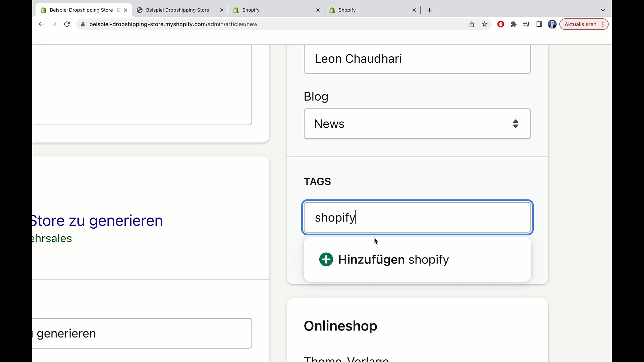Viewport: 644px width, 362px height.
Task: Bookmark this page with the star
Action: click(x=484, y=24)
